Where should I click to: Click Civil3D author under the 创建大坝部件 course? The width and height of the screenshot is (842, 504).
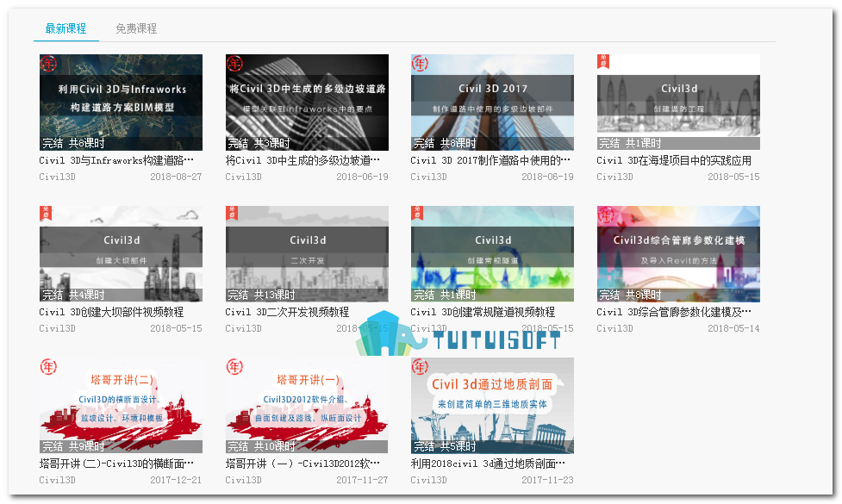58,328
